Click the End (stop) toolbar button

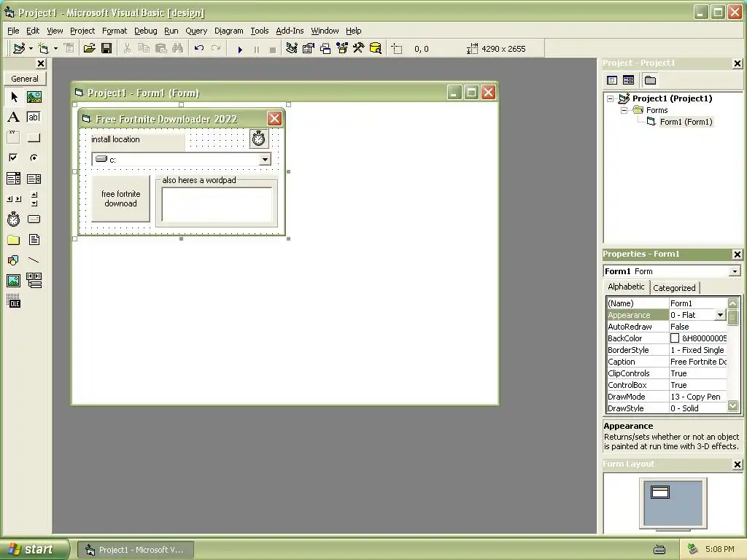point(273,49)
